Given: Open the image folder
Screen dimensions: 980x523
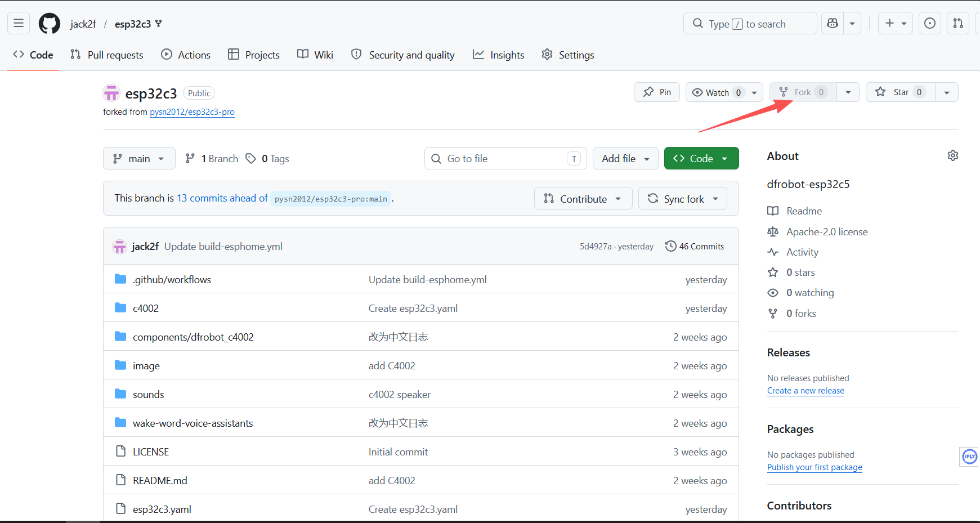Looking at the screenshot, I should coord(146,366).
